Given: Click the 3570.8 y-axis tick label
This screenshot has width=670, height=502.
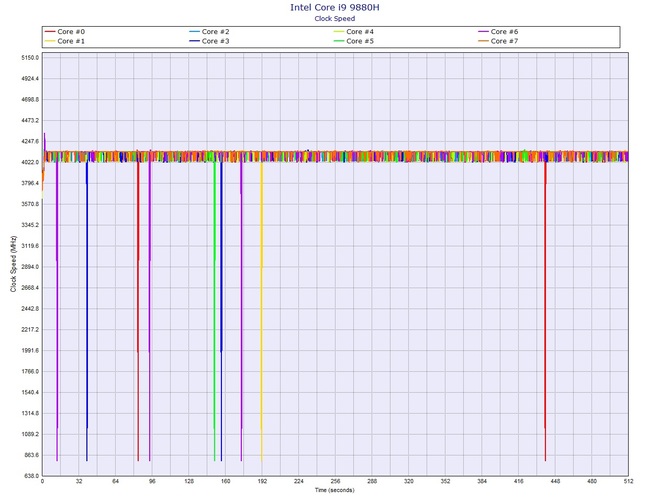Looking at the screenshot, I should point(30,204).
